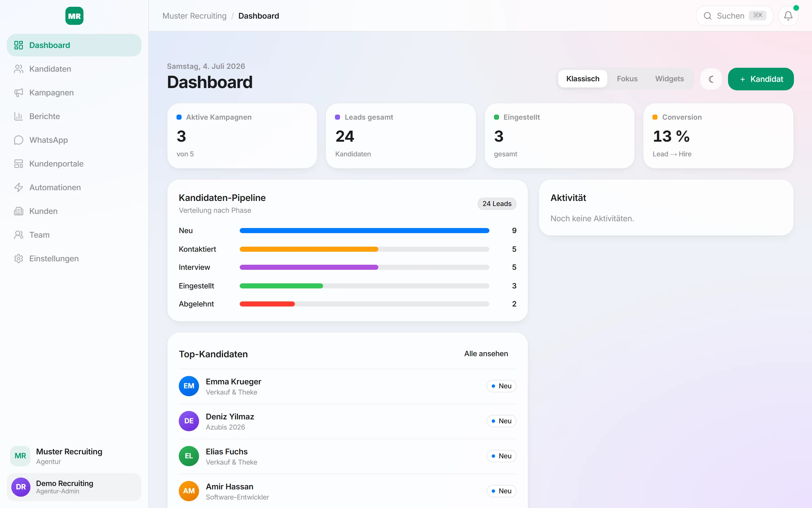Click the Kandidaten-Pipeline heading
Image resolution: width=812 pixels, height=508 pixels.
(222, 198)
